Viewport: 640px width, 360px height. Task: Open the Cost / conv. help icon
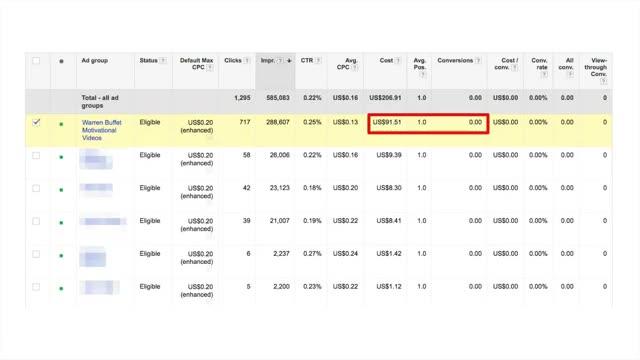(x=515, y=68)
